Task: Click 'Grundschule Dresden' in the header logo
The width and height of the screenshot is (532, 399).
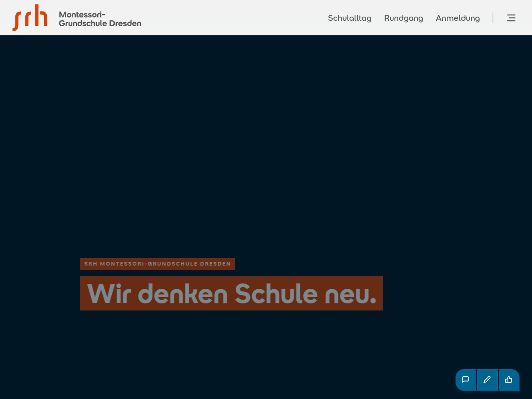Action: [x=100, y=24]
